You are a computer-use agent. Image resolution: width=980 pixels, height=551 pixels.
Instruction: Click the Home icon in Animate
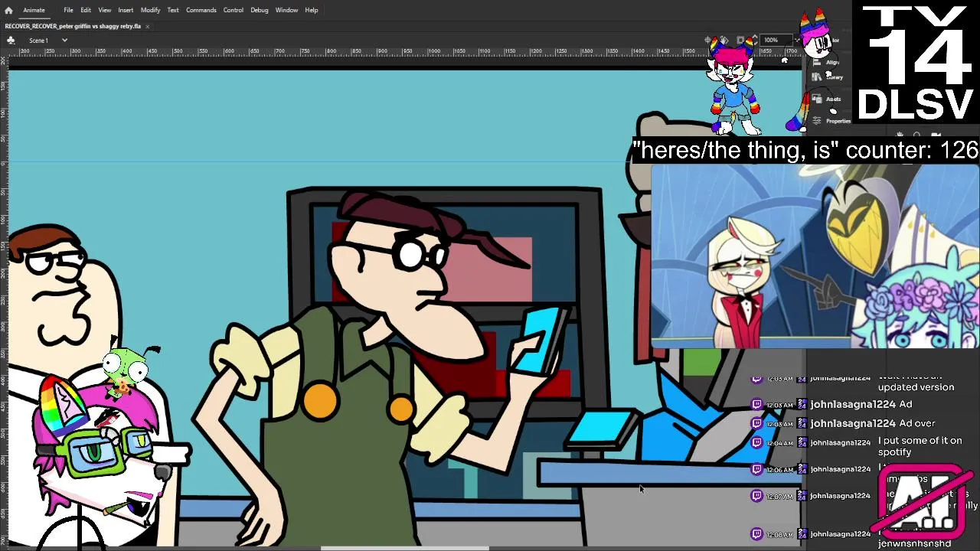tap(8, 10)
